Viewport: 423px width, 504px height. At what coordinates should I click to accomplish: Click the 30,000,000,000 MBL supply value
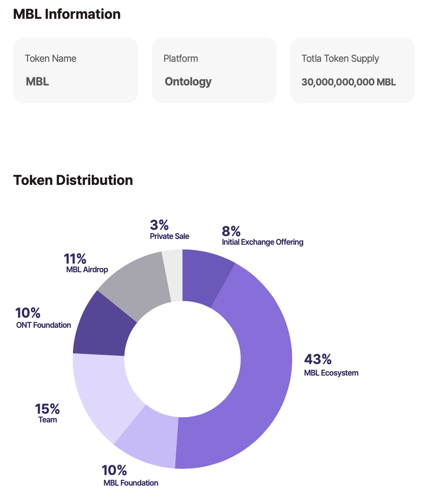[x=349, y=82]
